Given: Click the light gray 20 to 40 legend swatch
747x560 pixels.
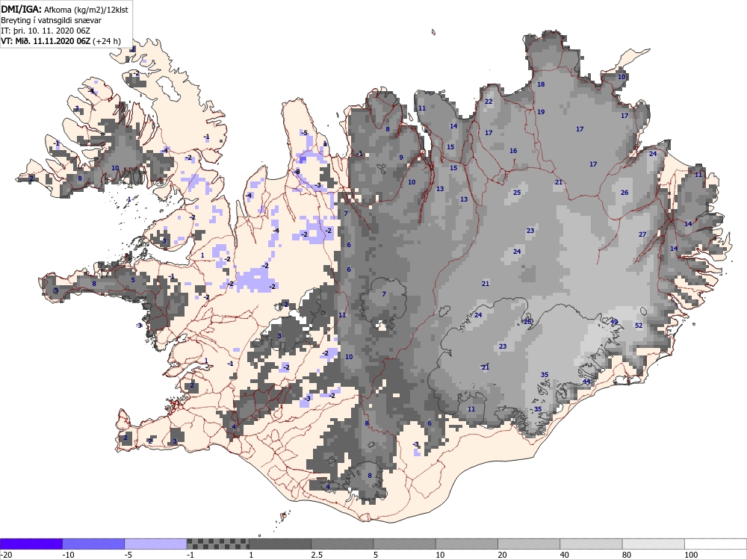Looking at the screenshot, I should pos(529,544).
